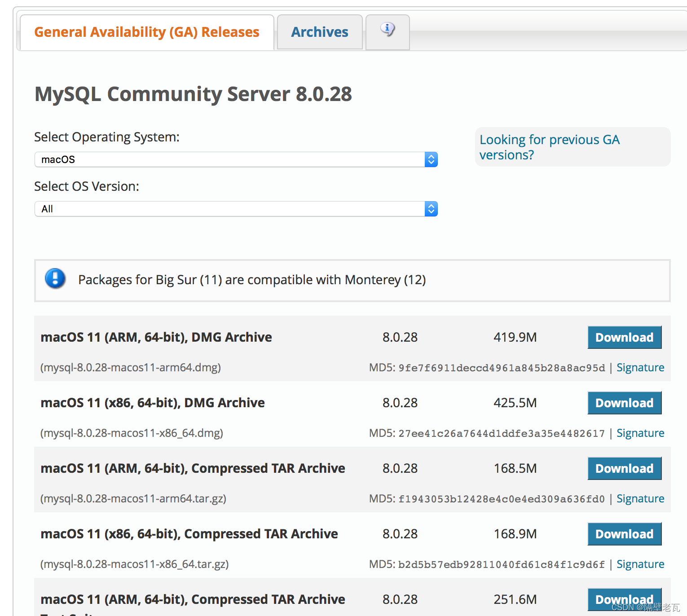Select MD5 b2d5b57edb92811040fd61c84f1c9d6f
The height and width of the screenshot is (616, 687).
(x=502, y=564)
